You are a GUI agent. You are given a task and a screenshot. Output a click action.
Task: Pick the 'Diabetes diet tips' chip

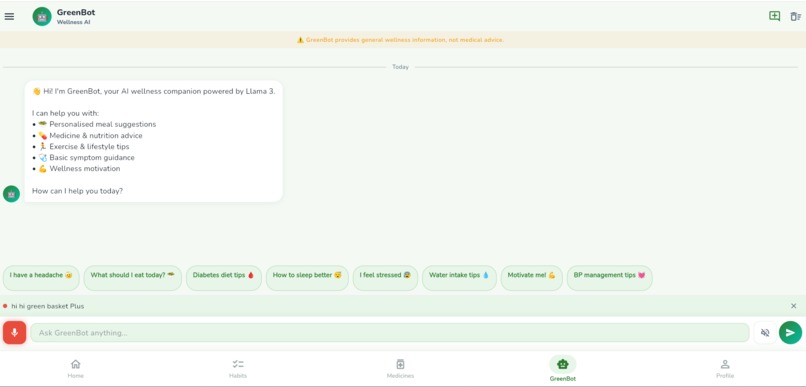pyautogui.click(x=224, y=278)
